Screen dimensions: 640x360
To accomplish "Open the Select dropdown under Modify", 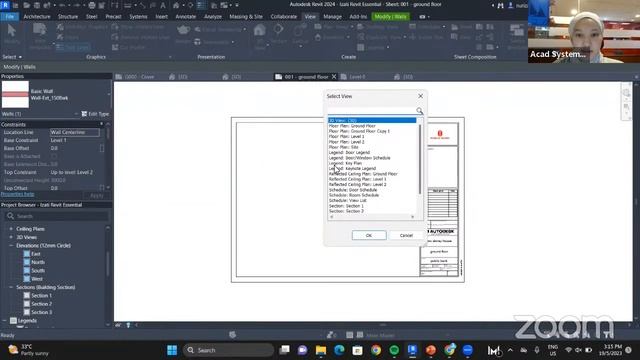I will pos(12,57).
